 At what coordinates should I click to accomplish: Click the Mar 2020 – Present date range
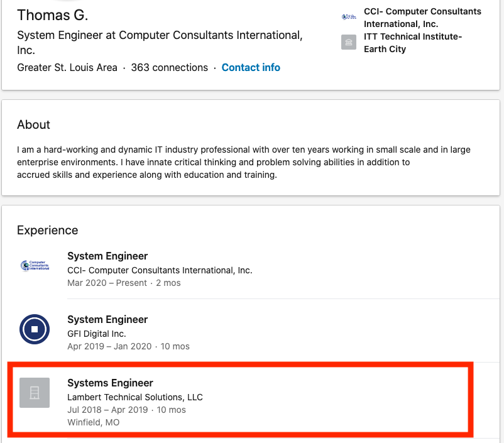tap(106, 283)
